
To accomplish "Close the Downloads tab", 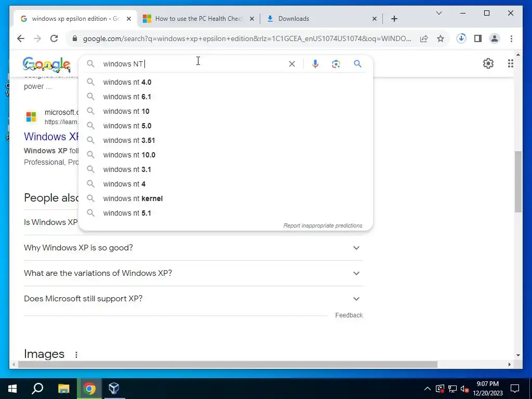I will point(374,19).
